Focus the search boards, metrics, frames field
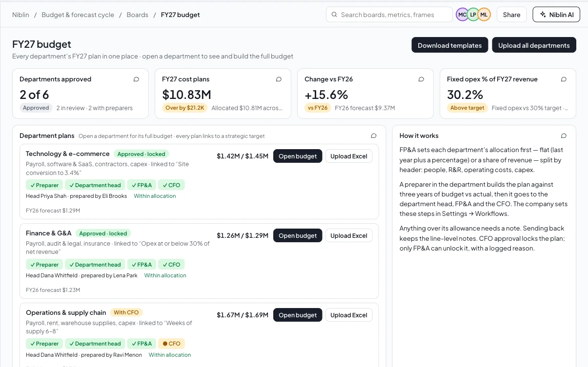 [x=389, y=15]
